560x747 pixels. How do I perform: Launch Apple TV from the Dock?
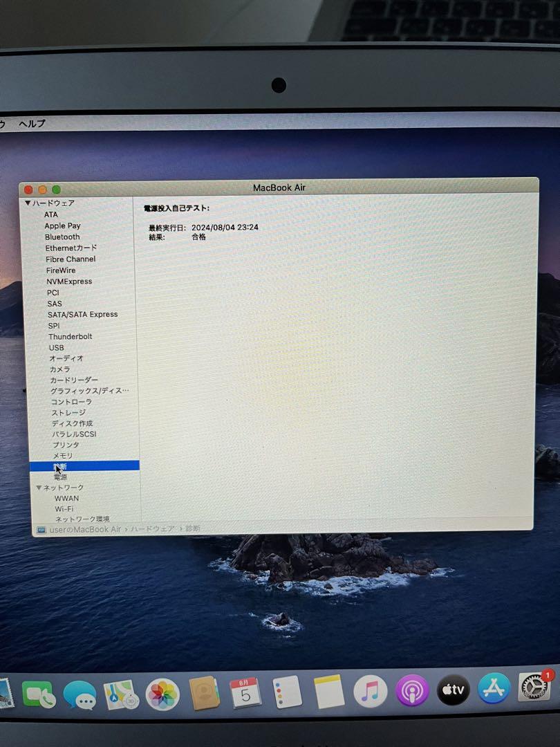pos(453,689)
